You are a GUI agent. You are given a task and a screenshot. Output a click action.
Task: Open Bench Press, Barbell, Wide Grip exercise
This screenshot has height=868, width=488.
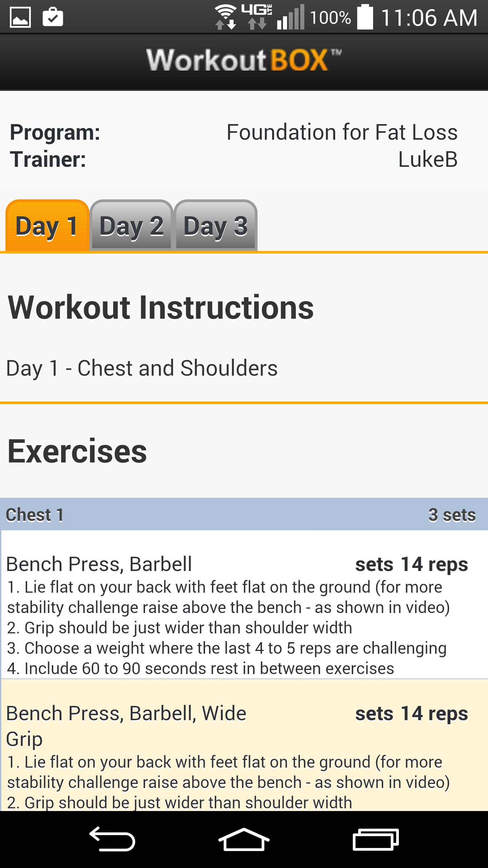[126, 713]
